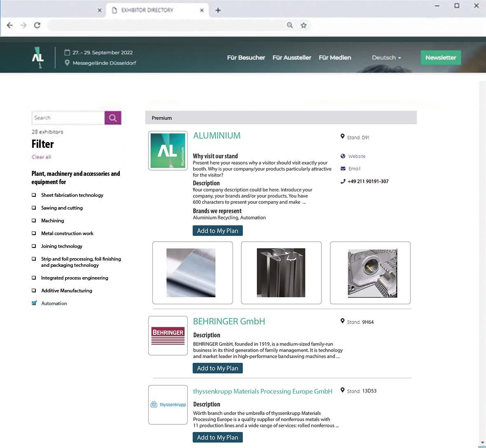The width and height of the screenshot is (486, 448).
Task: Tick Metal construction work checkbox
Action: point(34,233)
